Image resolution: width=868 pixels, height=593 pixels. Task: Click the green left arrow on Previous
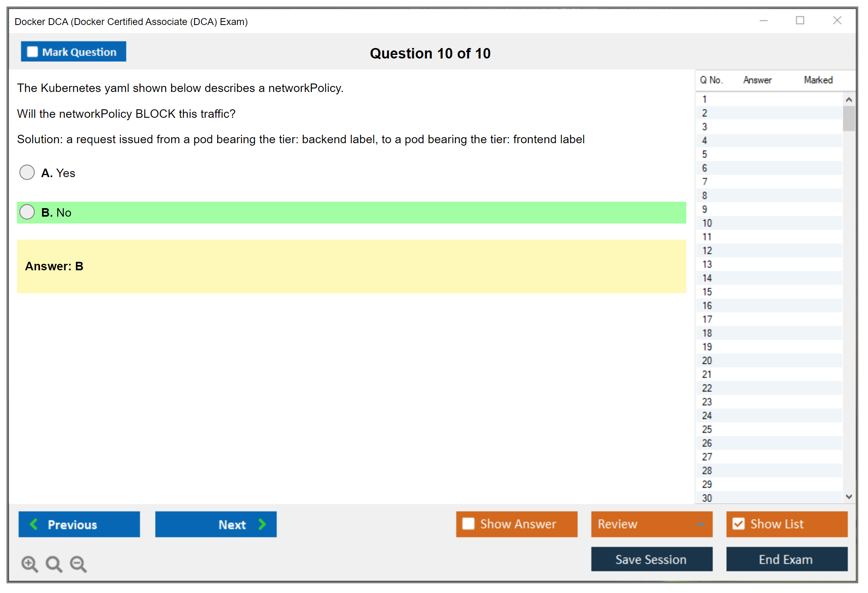click(x=34, y=524)
